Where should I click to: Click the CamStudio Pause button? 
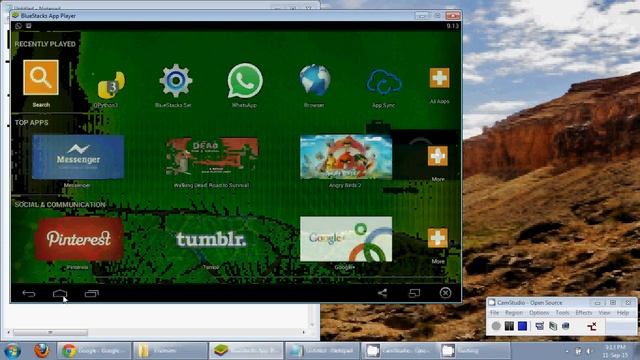(509, 326)
